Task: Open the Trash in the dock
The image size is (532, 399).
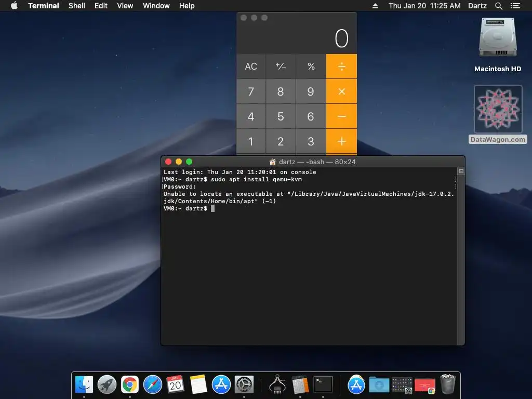Action: (x=448, y=384)
